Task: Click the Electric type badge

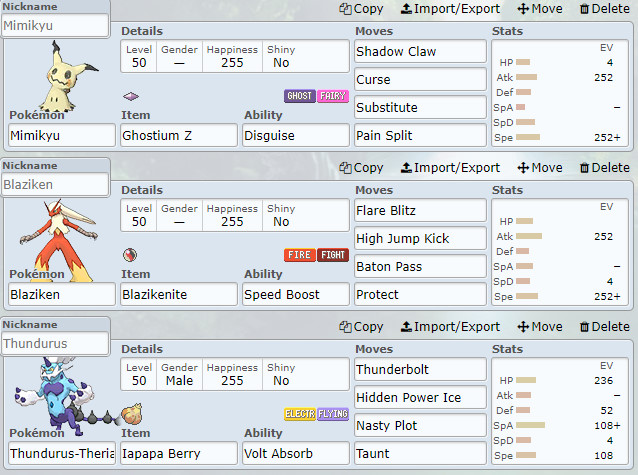Action: coord(299,414)
